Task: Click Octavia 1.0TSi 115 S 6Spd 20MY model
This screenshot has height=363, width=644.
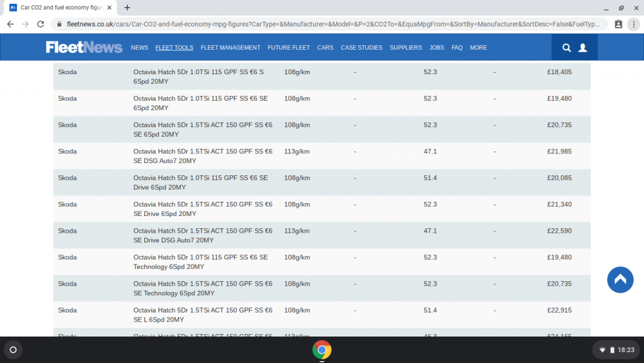Action: point(199,77)
